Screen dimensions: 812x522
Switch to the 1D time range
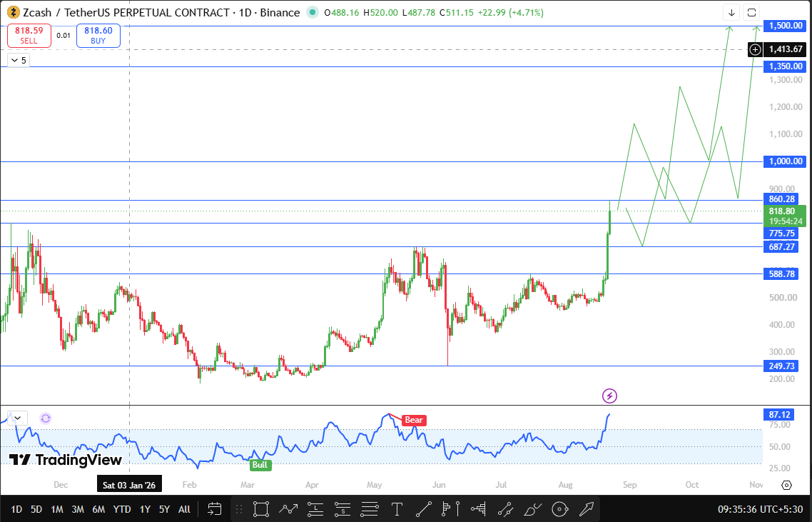(16, 509)
